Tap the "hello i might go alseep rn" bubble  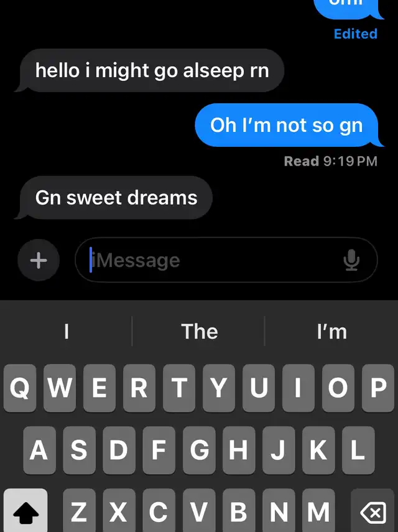pyautogui.click(x=152, y=70)
